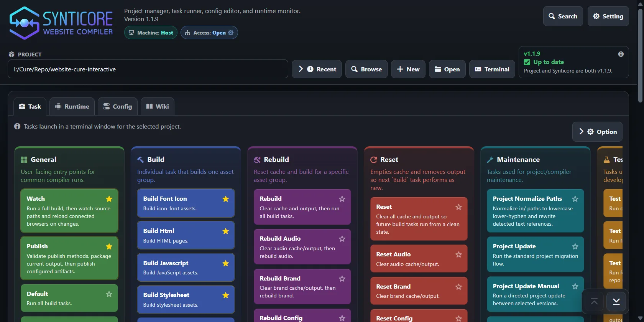
Task: Click Browse for project folder
Action: tap(366, 69)
